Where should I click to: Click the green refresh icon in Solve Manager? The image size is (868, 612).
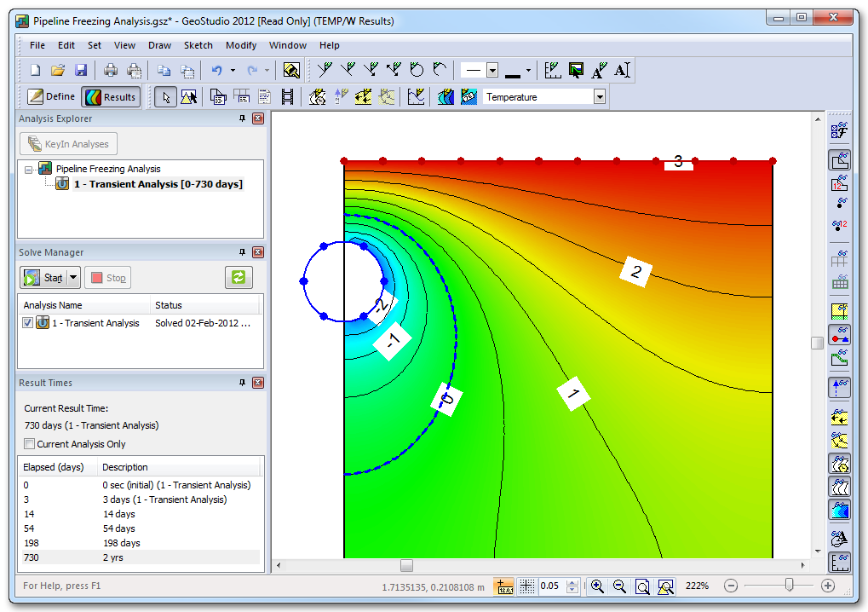tap(239, 278)
